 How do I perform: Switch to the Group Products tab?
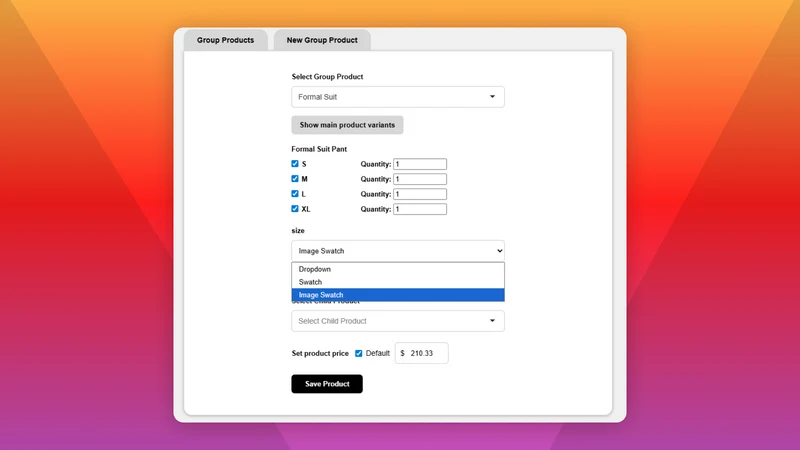[226, 40]
